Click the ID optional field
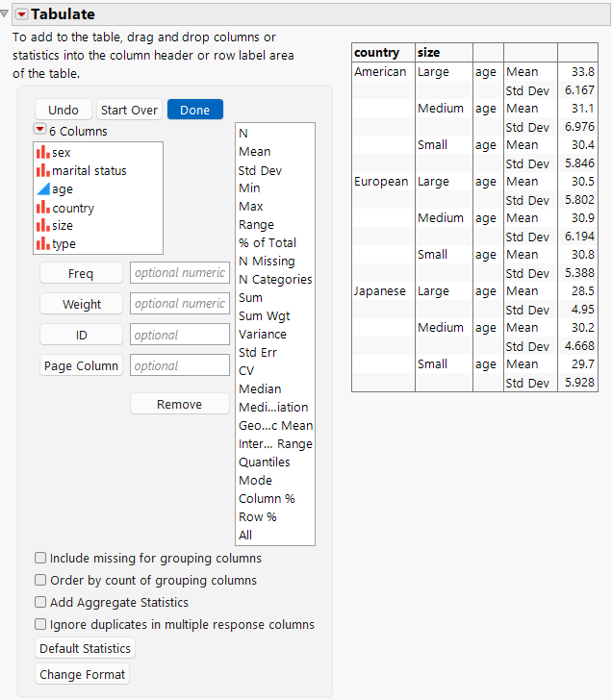 pyautogui.click(x=180, y=335)
